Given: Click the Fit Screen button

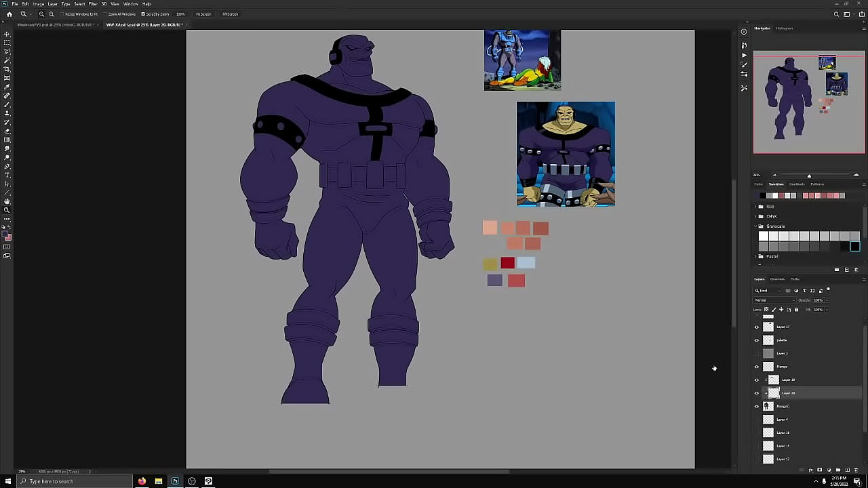Looking at the screenshot, I should pyautogui.click(x=203, y=14).
